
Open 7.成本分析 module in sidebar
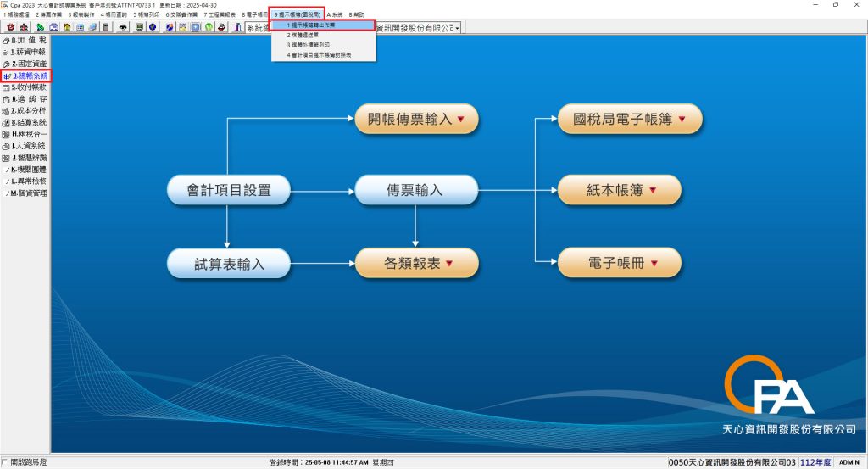tap(25, 111)
